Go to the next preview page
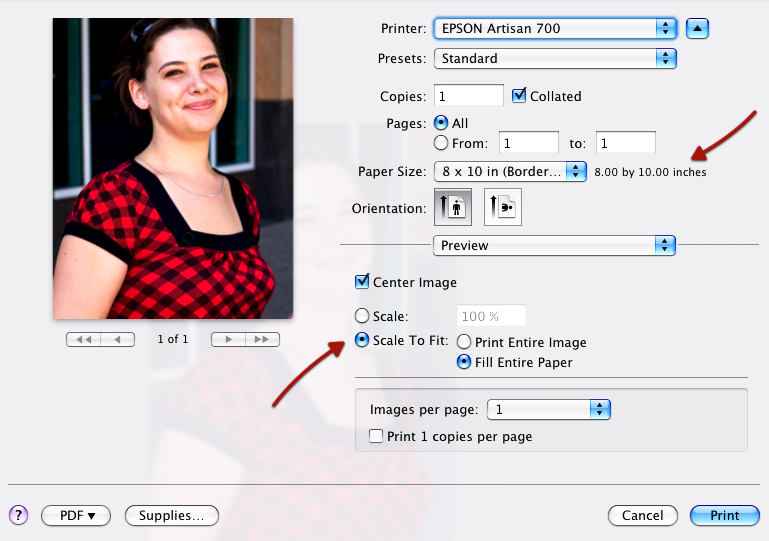This screenshot has height=541, width=769. pyautogui.click(x=228, y=340)
